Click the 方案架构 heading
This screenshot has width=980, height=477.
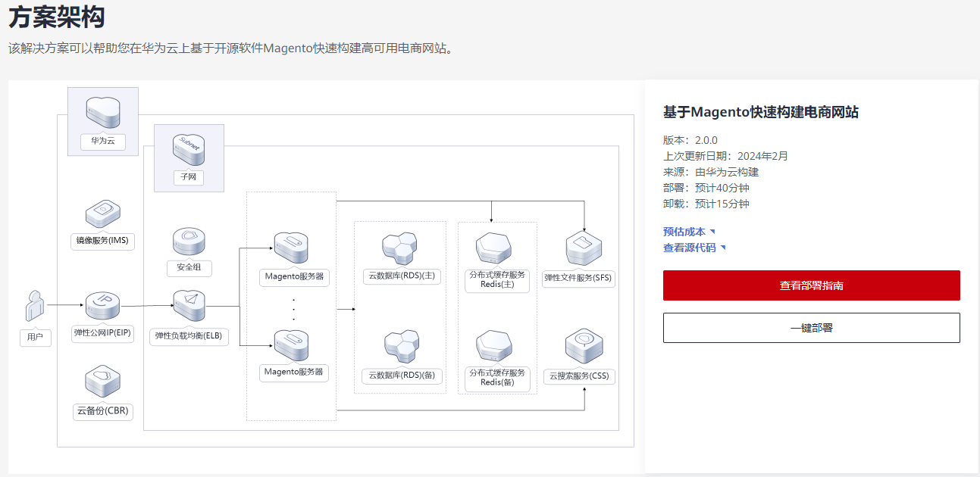57,17
